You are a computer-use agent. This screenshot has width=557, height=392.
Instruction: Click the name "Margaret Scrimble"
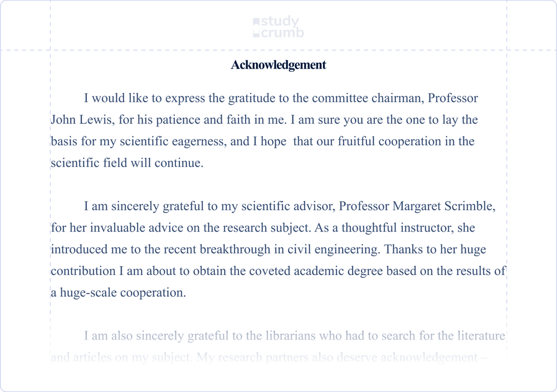pyautogui.click(x=444, y=206)
